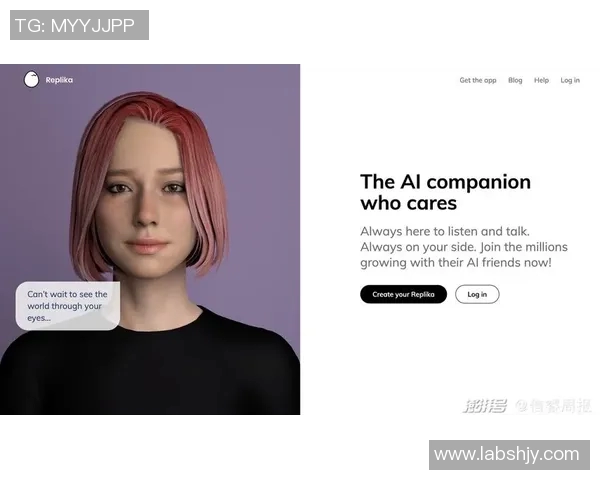Click the avatar's chat speech bubble
Screen dimensions: 600x480
68,306
